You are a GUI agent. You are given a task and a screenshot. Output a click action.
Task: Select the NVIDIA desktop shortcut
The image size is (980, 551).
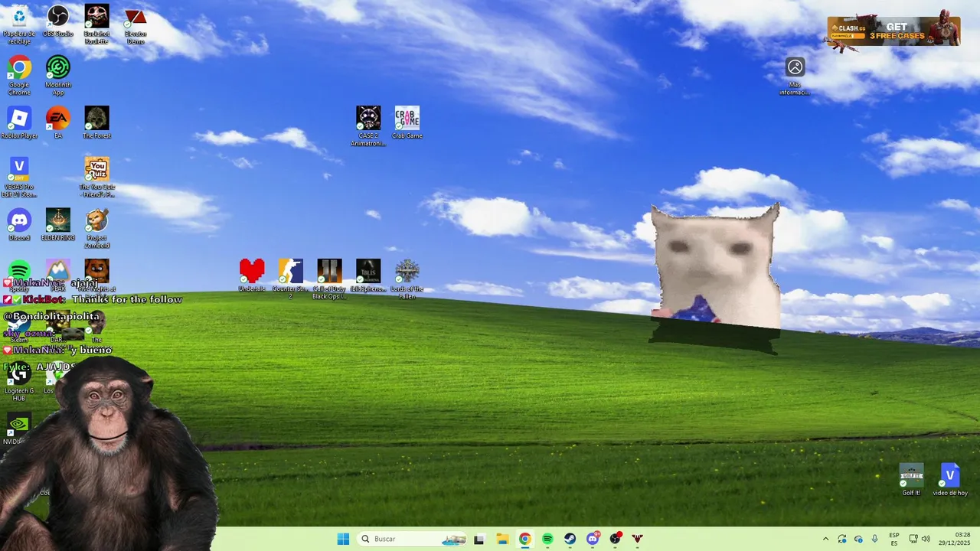[x=17, y=429]
